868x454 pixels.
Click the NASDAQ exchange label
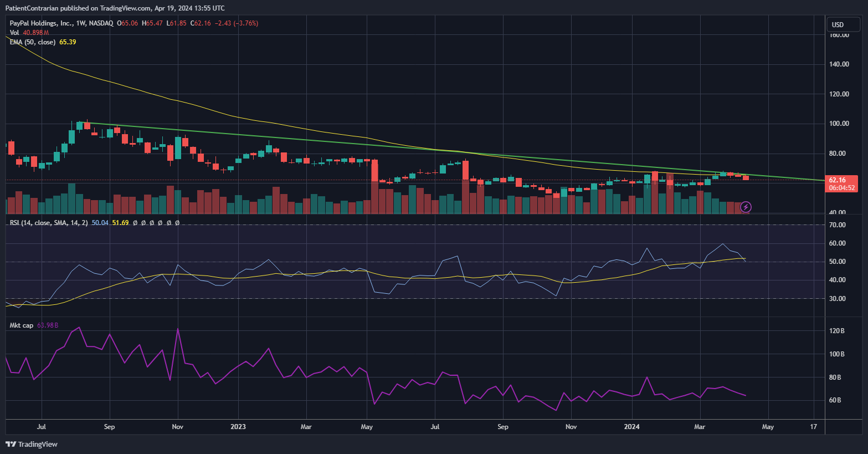[101, 23]
